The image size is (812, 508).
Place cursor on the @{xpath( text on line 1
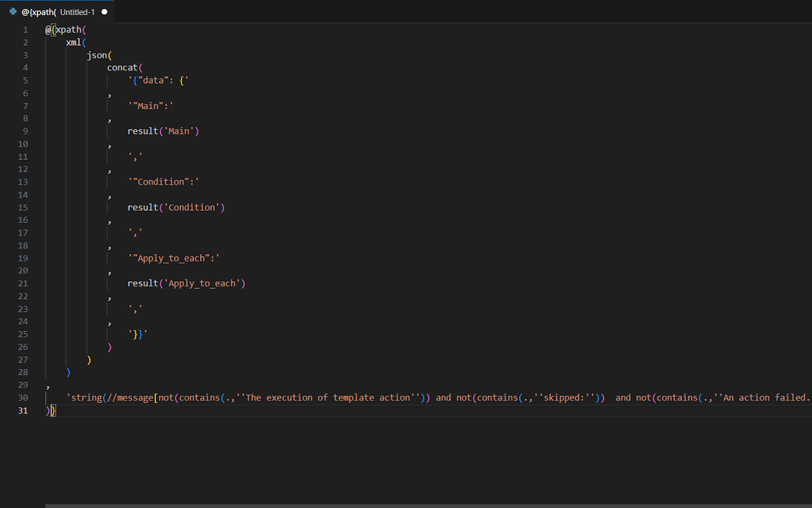(66, 30)
